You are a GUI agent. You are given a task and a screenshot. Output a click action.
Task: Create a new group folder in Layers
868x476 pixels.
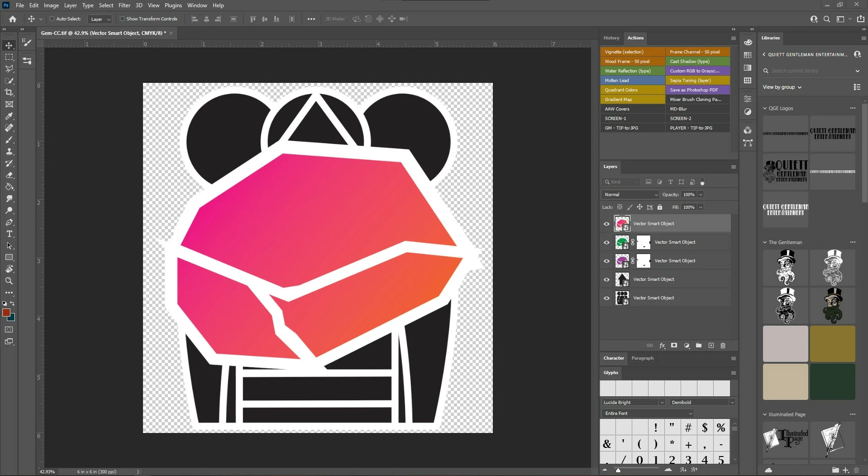coord(699,346)
